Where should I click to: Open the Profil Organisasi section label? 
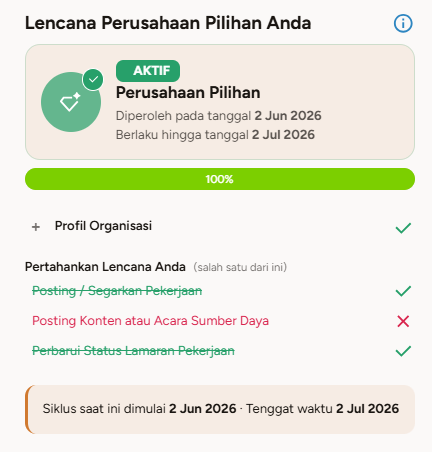point(103,226)
